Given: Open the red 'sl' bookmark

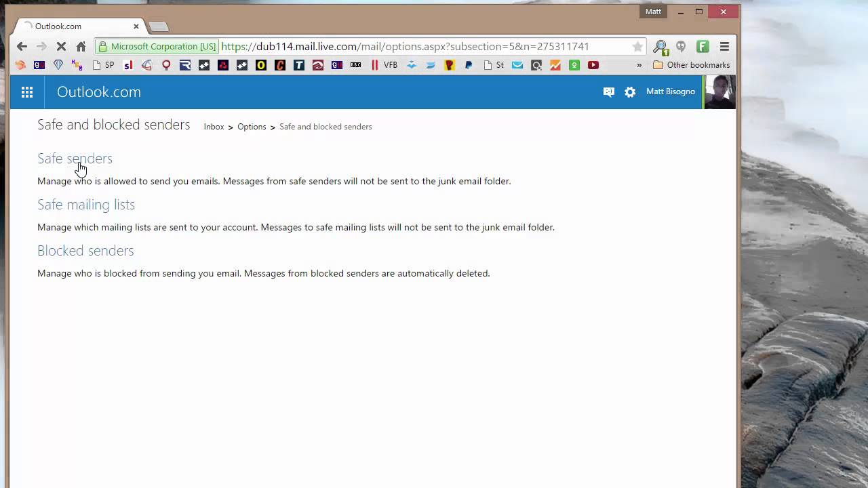Looking at the screenshot, I should 128,65.
